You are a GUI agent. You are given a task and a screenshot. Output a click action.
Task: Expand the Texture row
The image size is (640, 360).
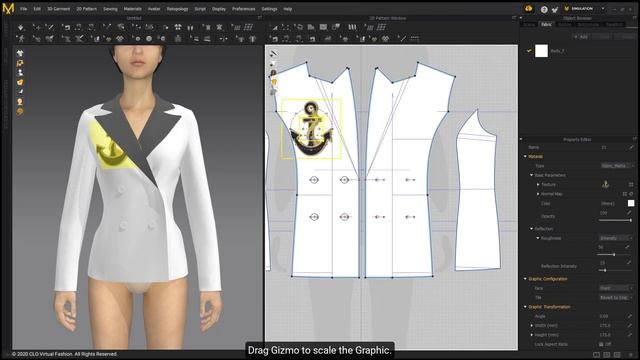pyautogui.click(x=538, y=184)
